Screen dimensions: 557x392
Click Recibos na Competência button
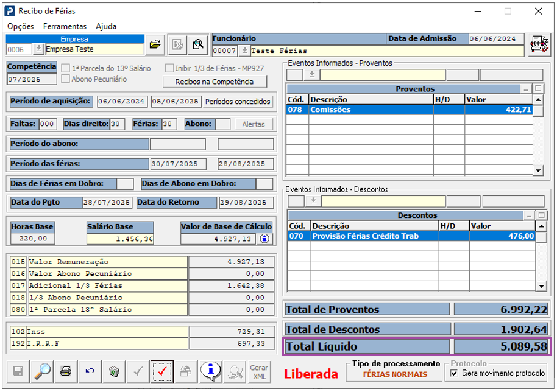[x=216, y=82]
